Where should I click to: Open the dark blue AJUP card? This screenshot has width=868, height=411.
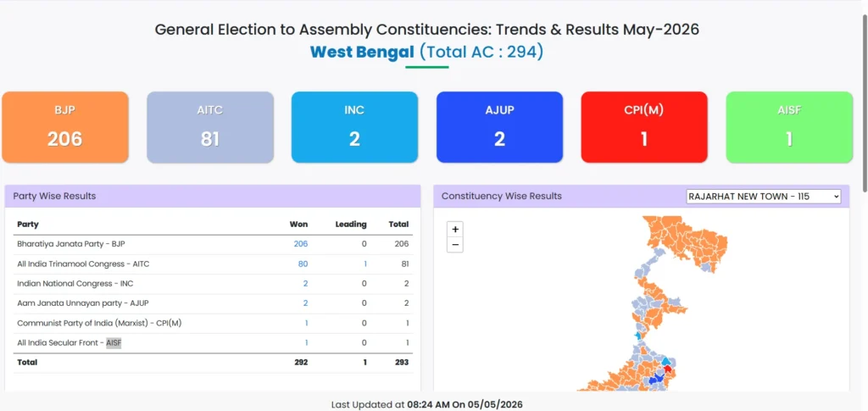499,127
